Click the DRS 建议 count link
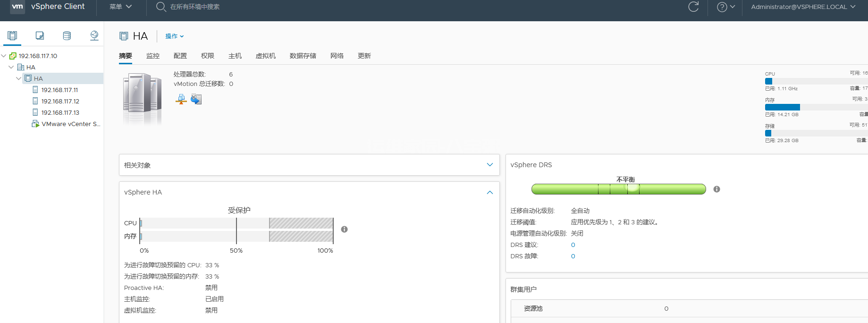Screen dimensions: 868x323 [x=573, y=245]
